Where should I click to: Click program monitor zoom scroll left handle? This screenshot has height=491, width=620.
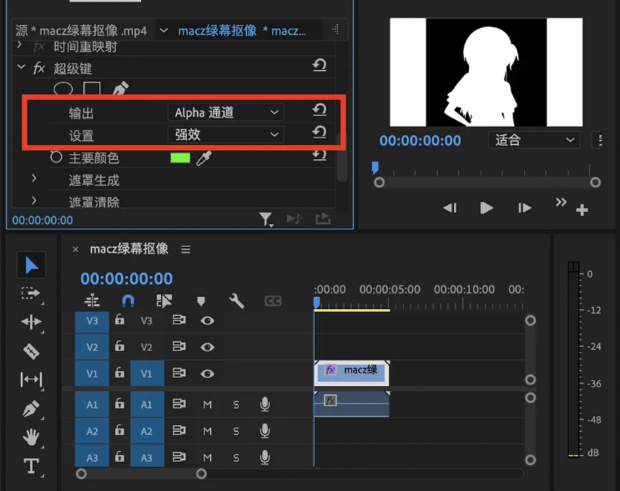tap(379, 182)
